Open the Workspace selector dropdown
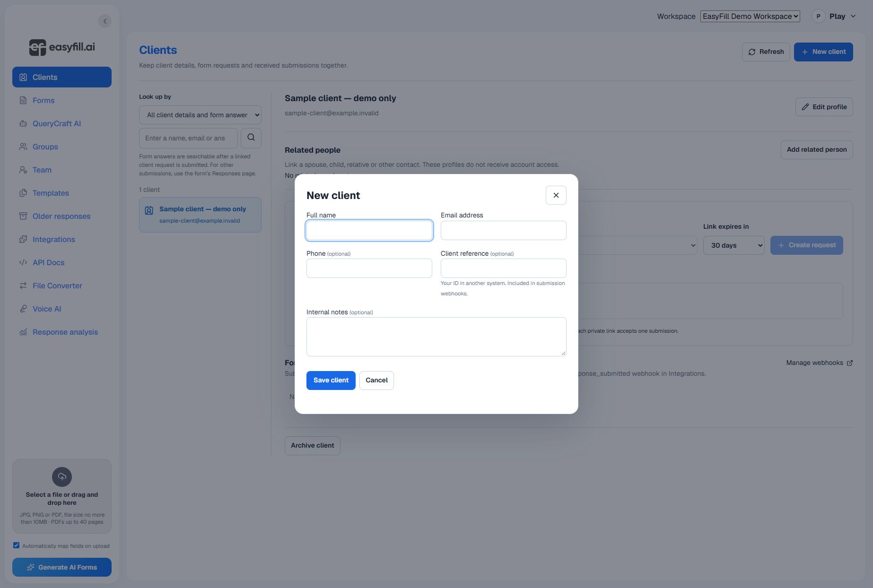 (x=750, y=16)
